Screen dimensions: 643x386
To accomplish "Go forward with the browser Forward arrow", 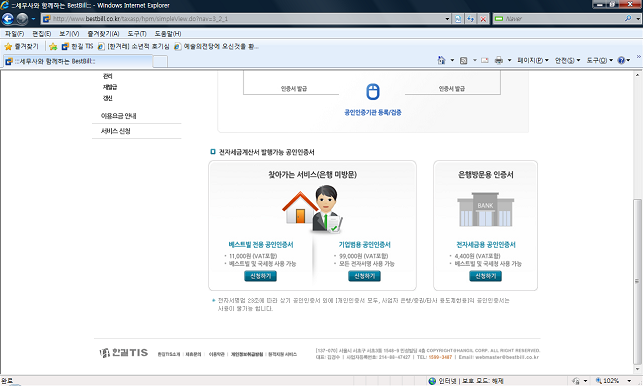I will coord(22,19).
